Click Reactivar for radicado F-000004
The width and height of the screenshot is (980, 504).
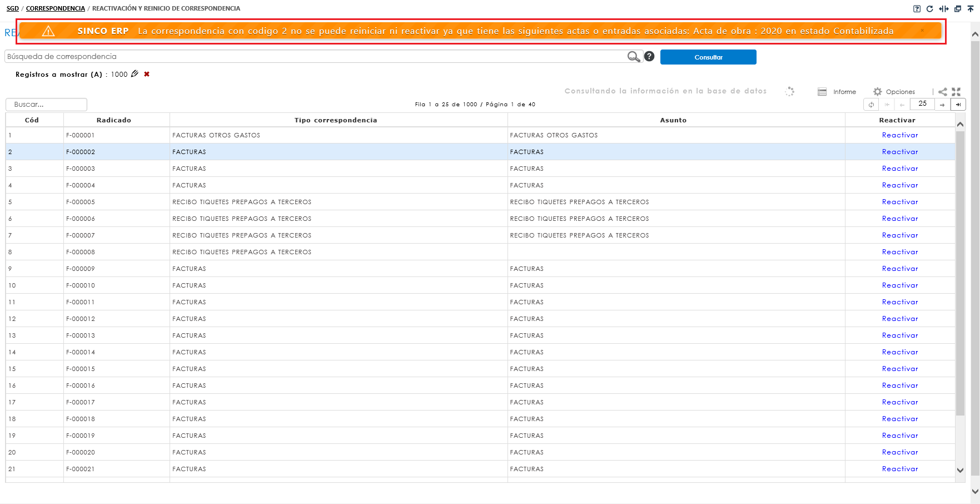(x=900, y=185)
